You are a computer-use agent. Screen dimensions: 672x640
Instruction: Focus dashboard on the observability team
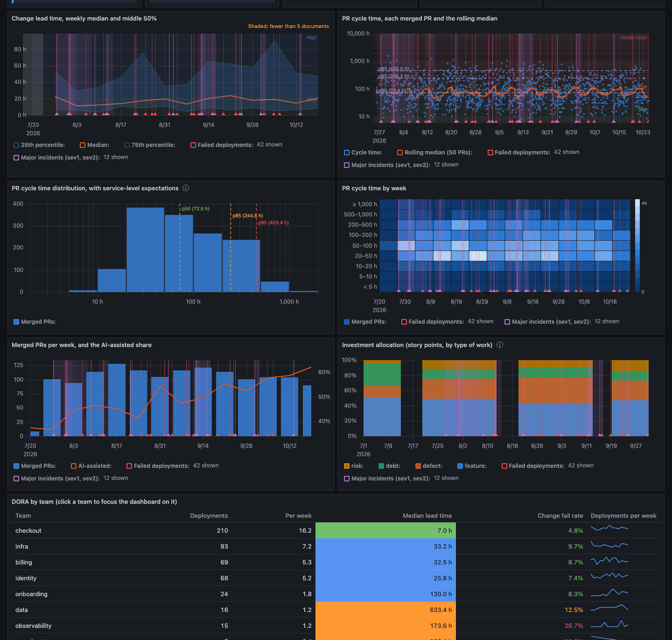tap(33, 626)
